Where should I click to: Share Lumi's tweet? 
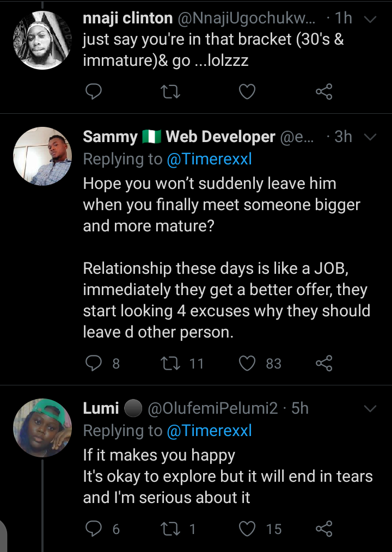[324, 529]
